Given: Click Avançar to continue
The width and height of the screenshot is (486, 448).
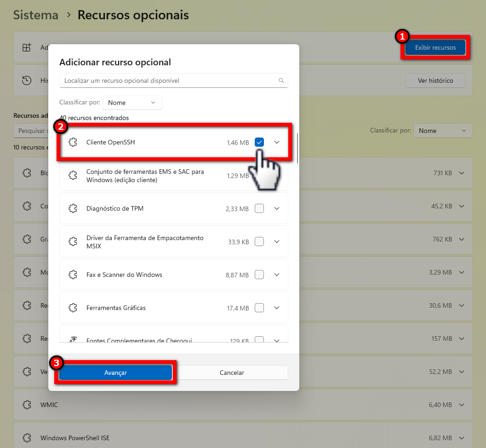Looking at the screenshot, I should coord(115,373).
